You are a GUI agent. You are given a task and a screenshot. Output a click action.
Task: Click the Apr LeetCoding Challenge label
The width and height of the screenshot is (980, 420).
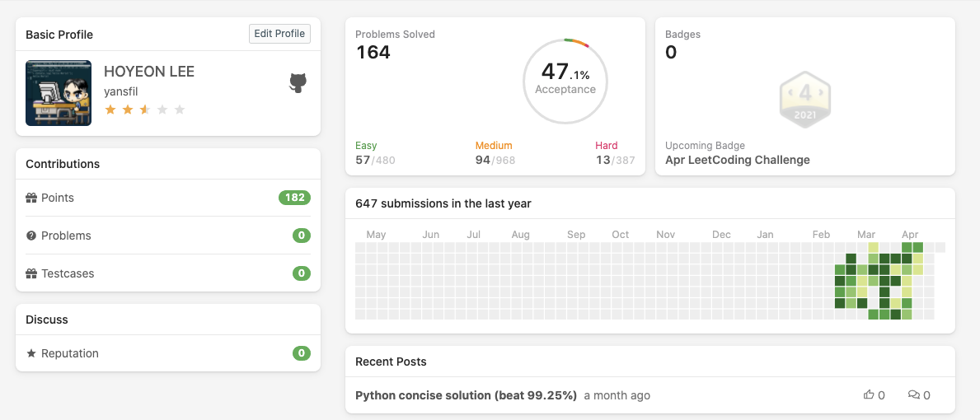(x=738, y=160)
